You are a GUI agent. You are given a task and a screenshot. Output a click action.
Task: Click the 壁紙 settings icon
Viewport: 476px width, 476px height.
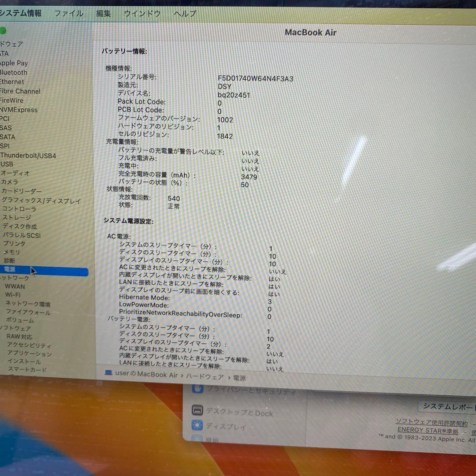click(x=197, y=438)
